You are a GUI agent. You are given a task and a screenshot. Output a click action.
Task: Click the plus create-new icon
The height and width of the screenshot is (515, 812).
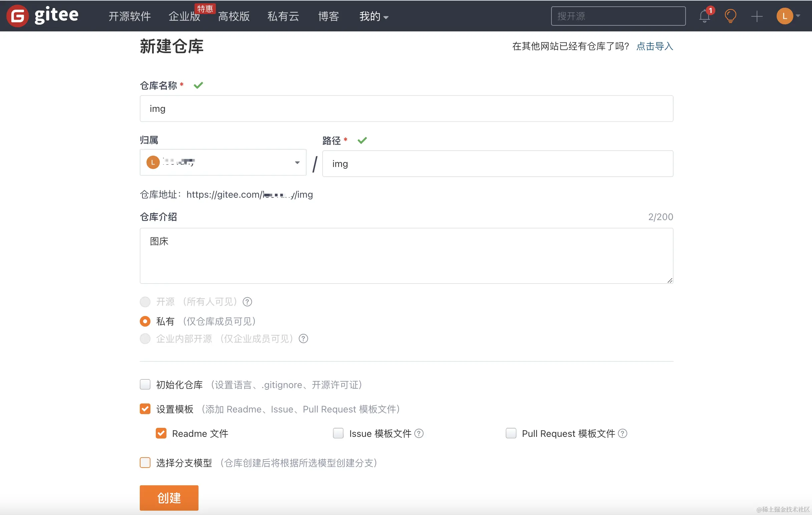click(x=757, y=16)
